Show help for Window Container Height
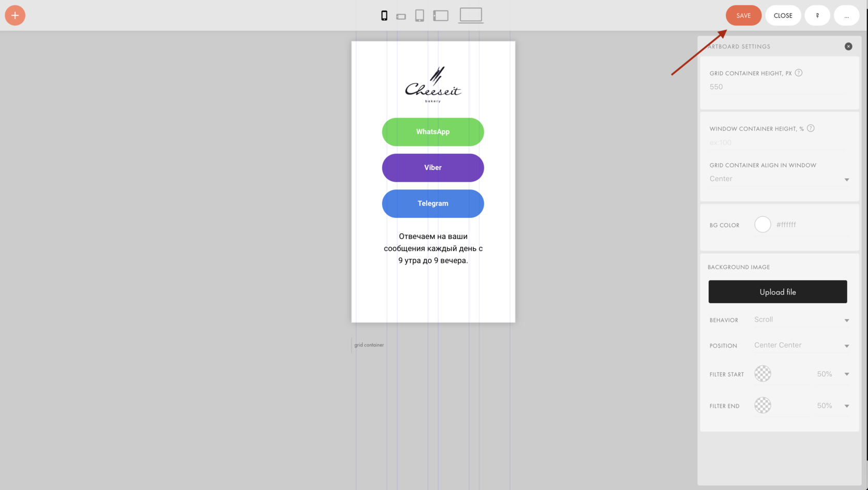This screenshot has width=868, height=490. click(x=811, y=128)
